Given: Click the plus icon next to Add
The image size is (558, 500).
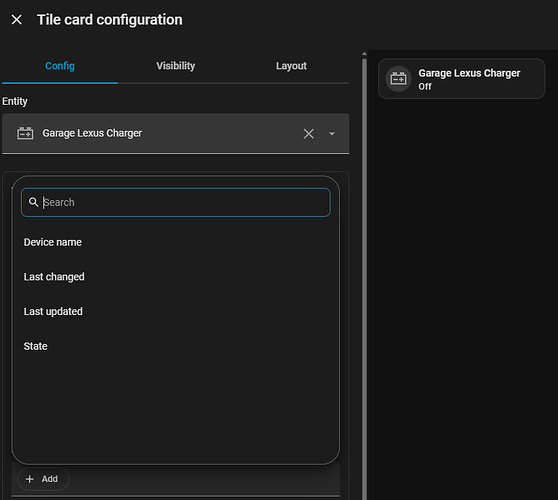Looking at the screenshot, I should 30,479.
